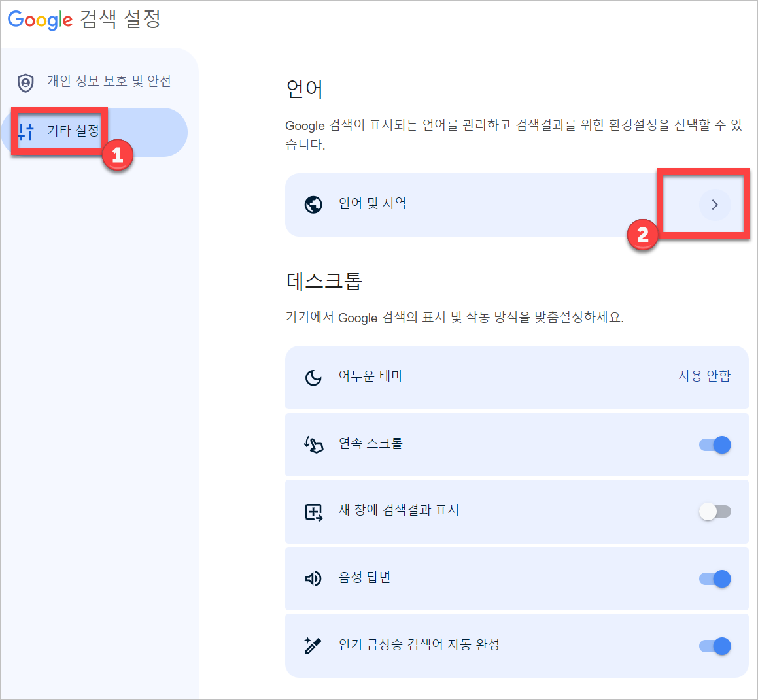758x700 pixels.
Task: Click the 데스크톱 section heading
Action: tap(324, 280)
